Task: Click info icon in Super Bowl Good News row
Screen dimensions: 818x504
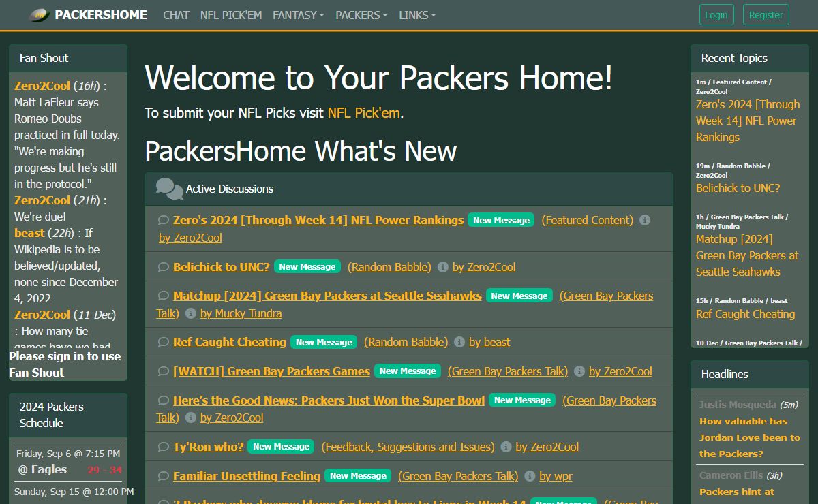Action: pos(191,418)
